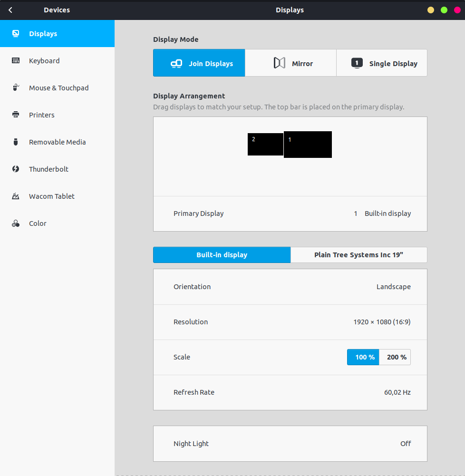Click the Wacom Tablet icon
Viewport: 465px width, 476px height.
coord(16,196)
